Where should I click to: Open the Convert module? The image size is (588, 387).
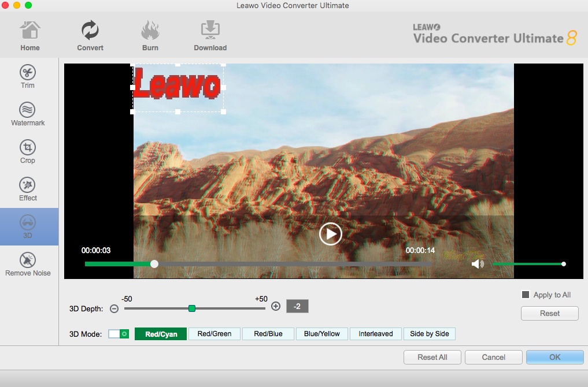(90, 36)
